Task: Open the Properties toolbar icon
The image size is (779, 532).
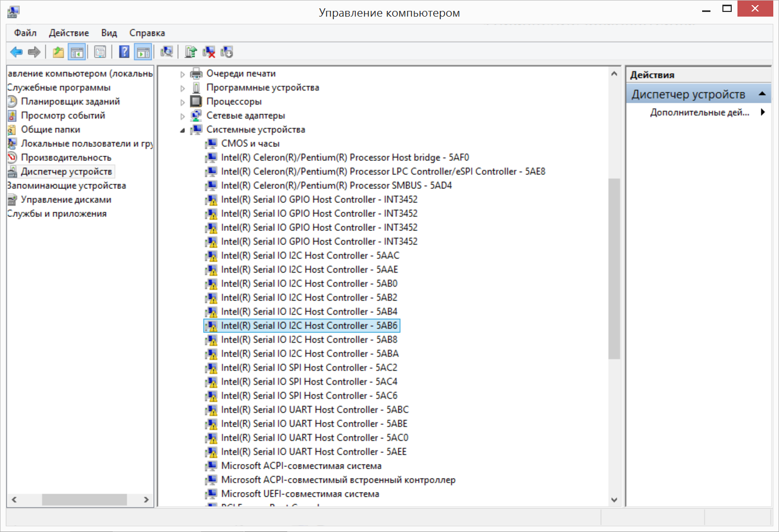Action: pyautogui.click(x=100, y=52)
